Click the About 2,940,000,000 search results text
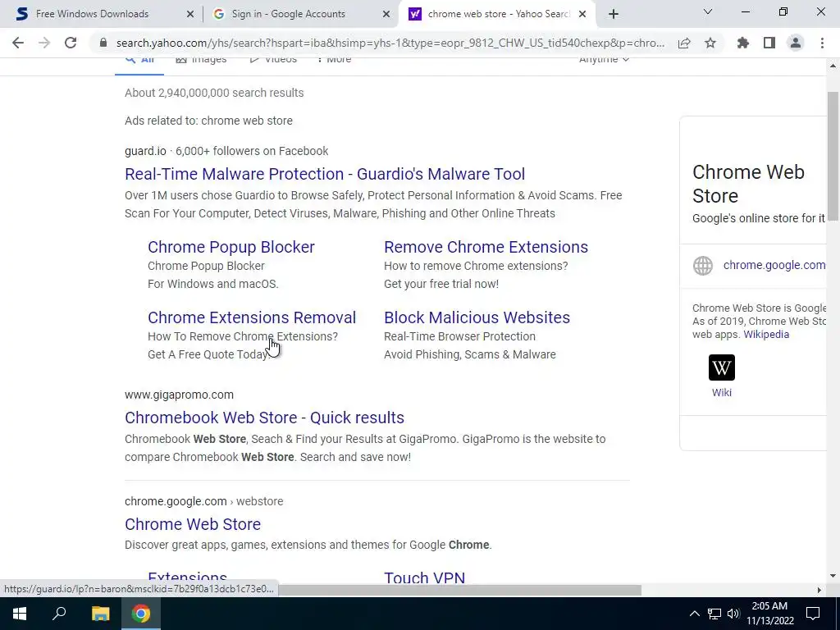The width and height of the screenshot is (840, 630). (x=214, y=93)
